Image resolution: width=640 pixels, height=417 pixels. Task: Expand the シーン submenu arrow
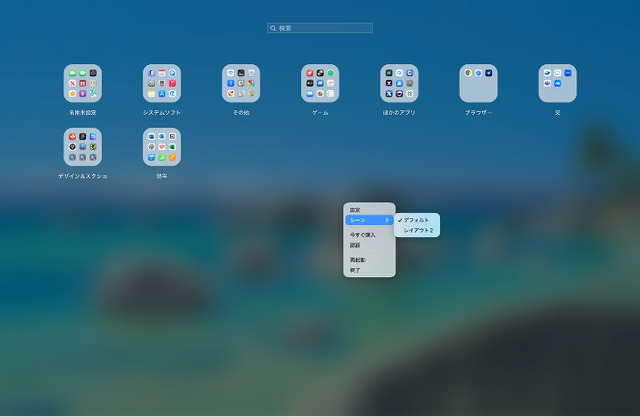point(388,220)
